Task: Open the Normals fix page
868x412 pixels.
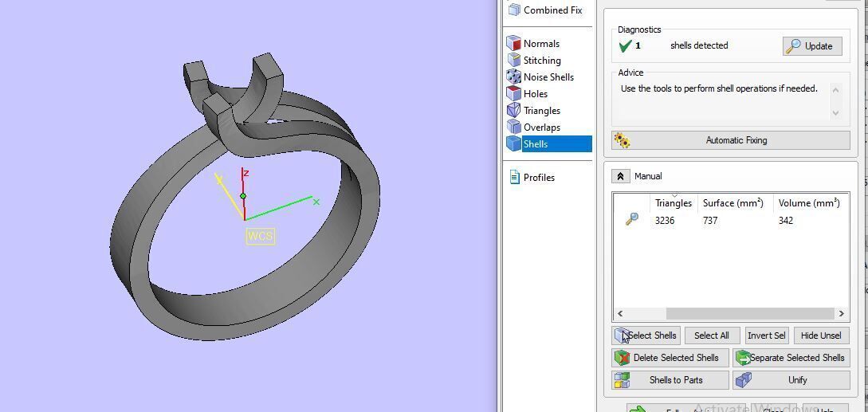Action: coord(541,44)
